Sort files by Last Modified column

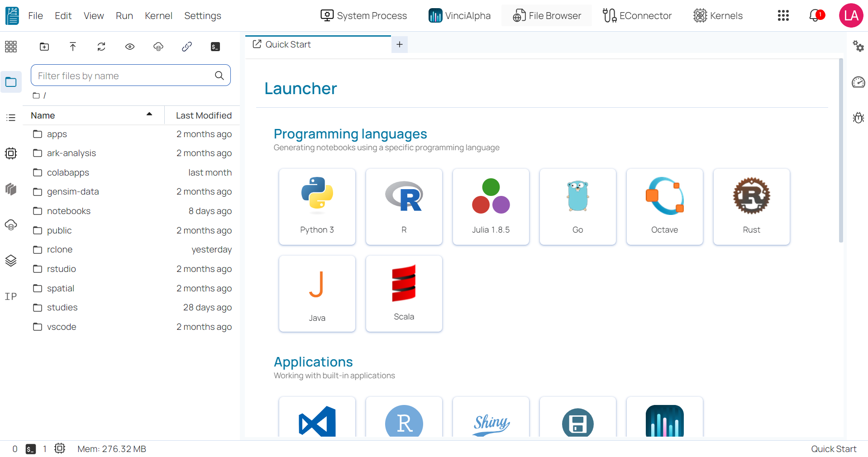click(x=203, y=115)
